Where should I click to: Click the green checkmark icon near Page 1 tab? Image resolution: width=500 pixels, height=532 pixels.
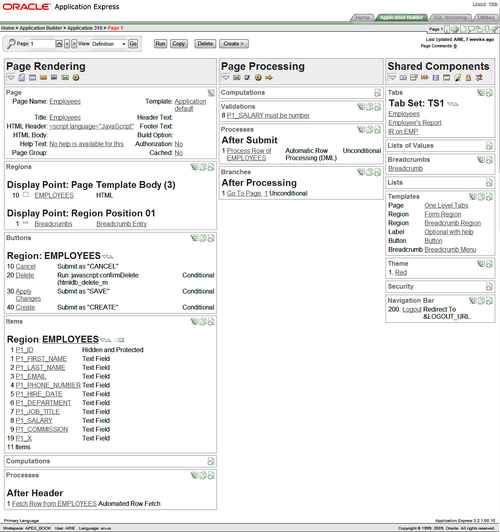[x=495, y=29]
